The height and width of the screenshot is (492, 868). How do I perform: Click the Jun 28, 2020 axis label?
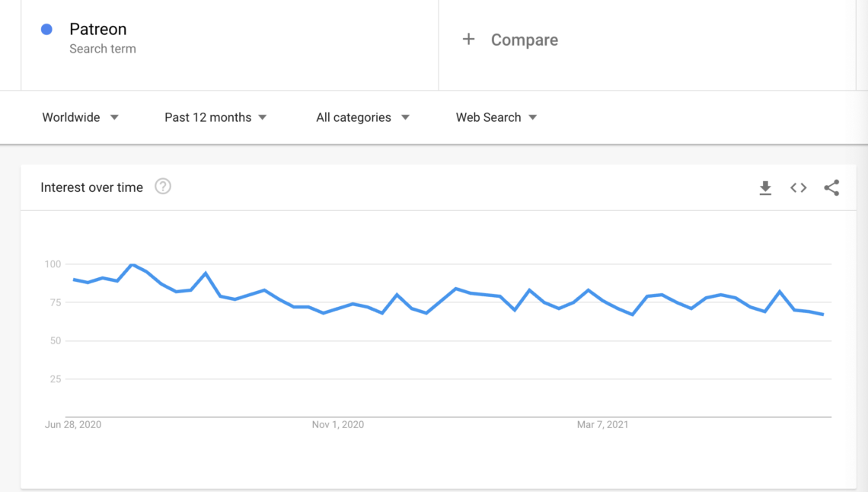point(72,424)
